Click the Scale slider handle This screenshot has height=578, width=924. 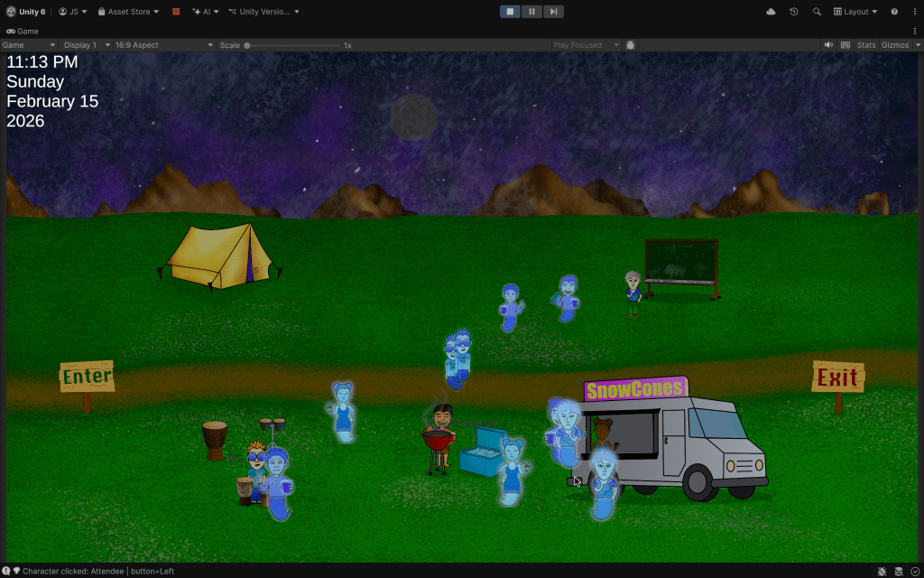pos(247,45)
